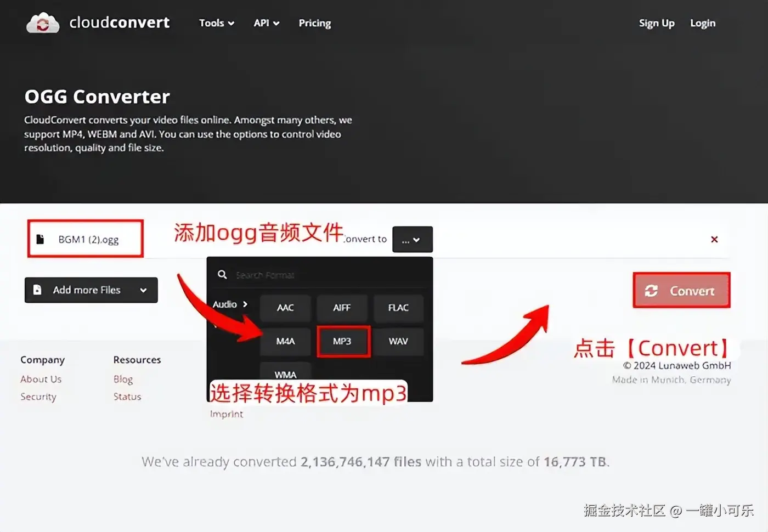Image resolution: width=768 pixels, height=532 pixels.
Task: Click the 2,136,746,147 files counter text
Action: (x=361, y=462)
